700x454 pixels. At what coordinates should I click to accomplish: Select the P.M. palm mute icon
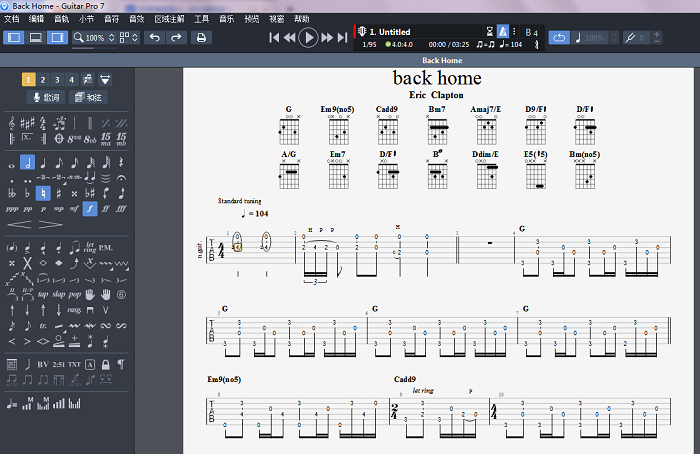[x=106, y=246]
